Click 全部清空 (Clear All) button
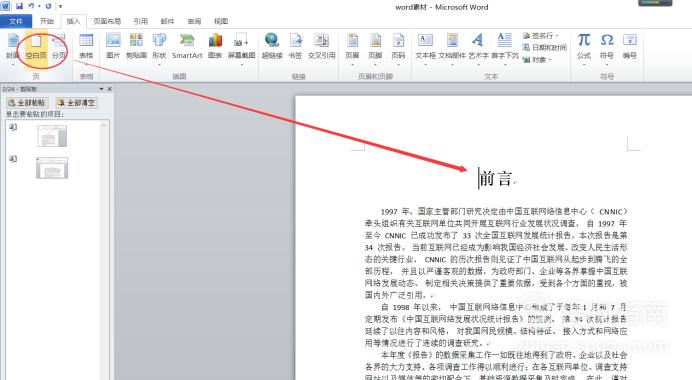The width and height of the screenshot is (692, 380). coord(76,102)
